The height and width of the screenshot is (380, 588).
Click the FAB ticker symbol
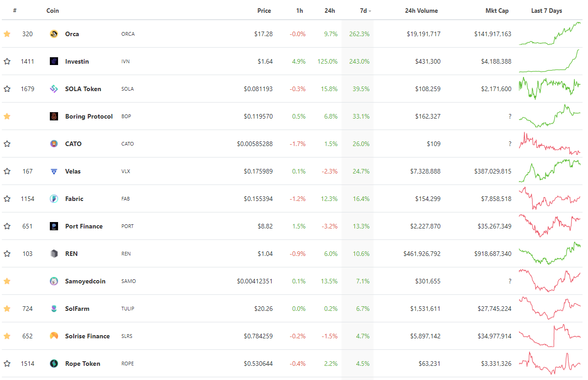point(125,199)
